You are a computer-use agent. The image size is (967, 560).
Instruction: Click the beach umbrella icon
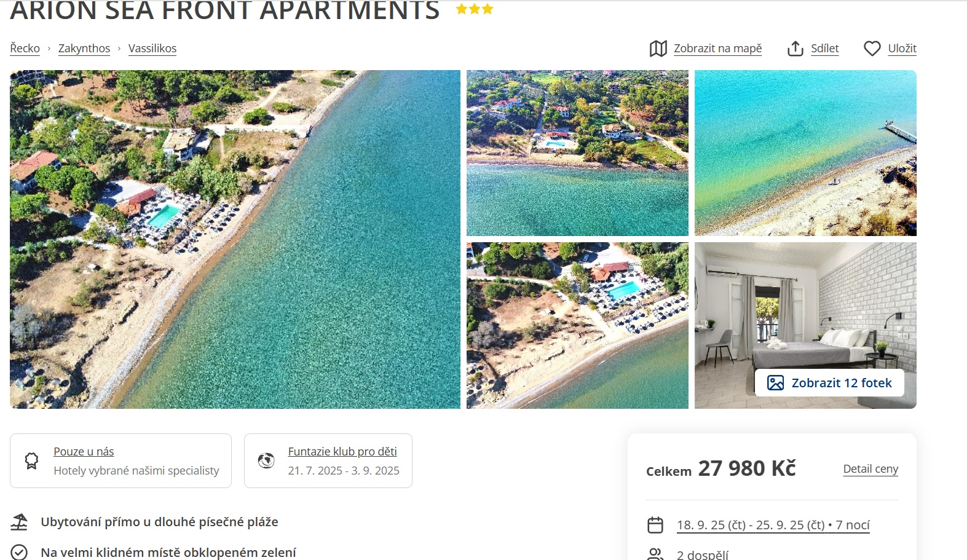point(19,522)
